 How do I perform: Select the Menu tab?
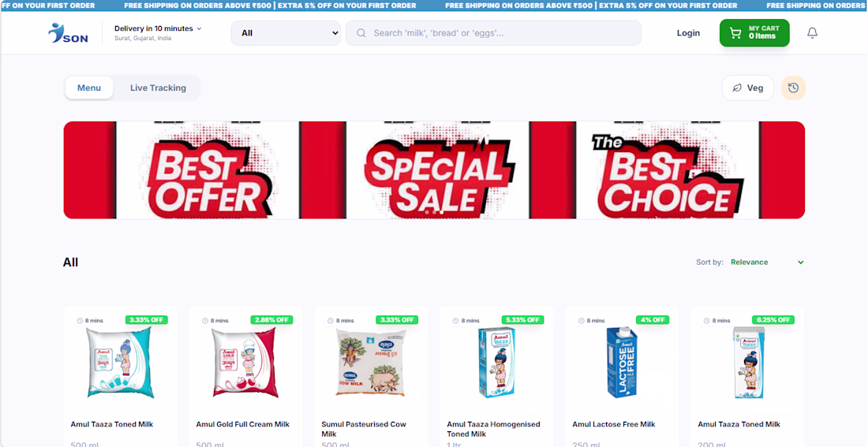[89, 88]
